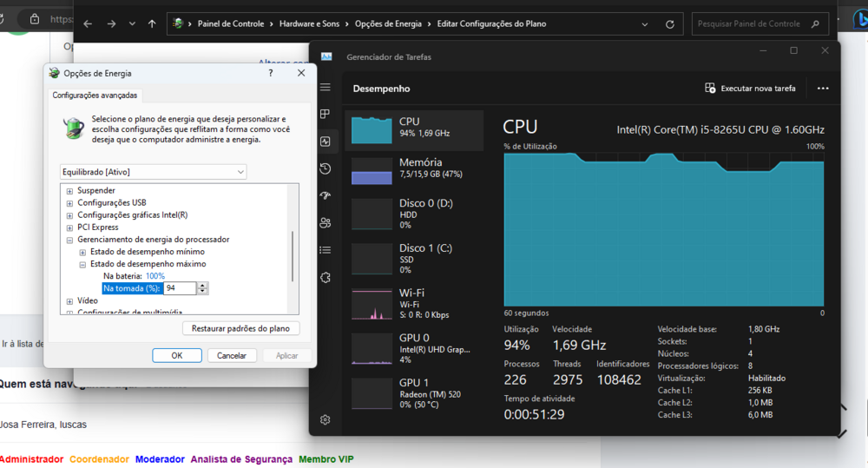868x468 pixels.
Task: Click Restaurar padrões do plano button
Action: (240, 328)
